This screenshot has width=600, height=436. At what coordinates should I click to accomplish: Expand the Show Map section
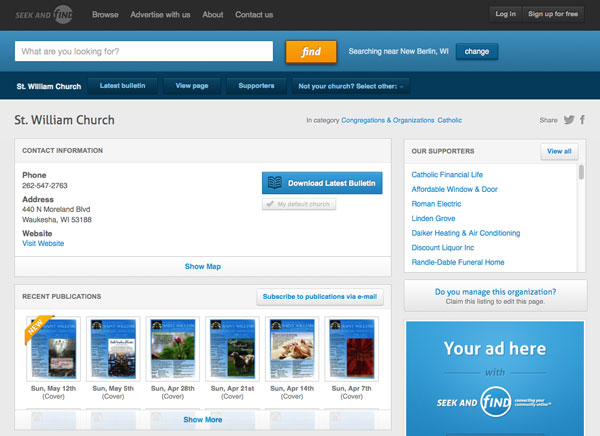coord(203,266)
